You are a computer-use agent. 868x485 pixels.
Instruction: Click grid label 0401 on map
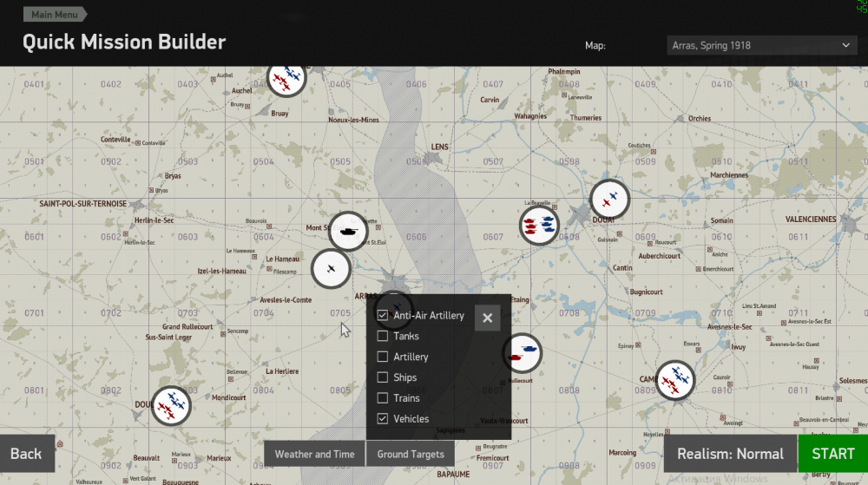34,84
